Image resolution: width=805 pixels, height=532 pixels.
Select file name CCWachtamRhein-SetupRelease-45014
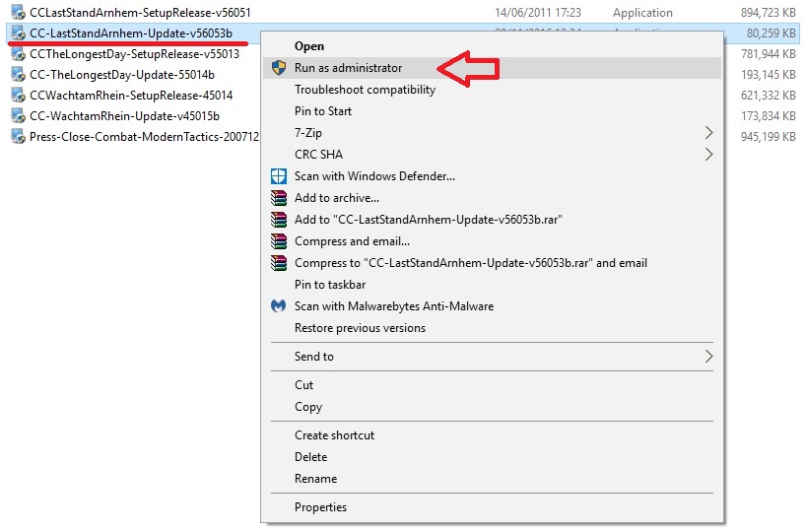coord(131,95)
